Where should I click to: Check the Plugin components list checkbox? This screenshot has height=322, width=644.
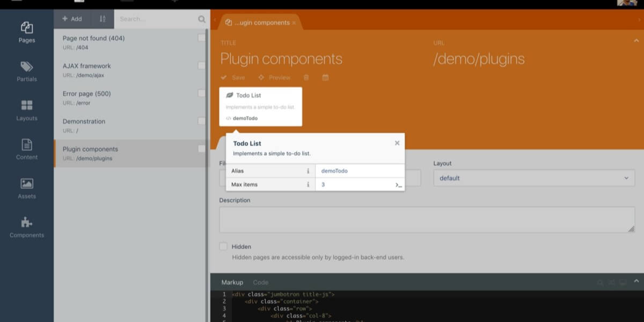coord(201,149)
